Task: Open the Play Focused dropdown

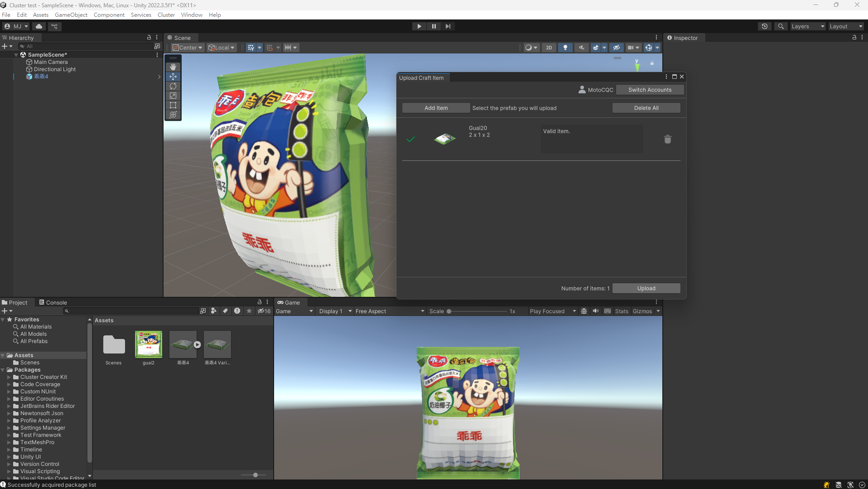Action: tap(553, 311)
